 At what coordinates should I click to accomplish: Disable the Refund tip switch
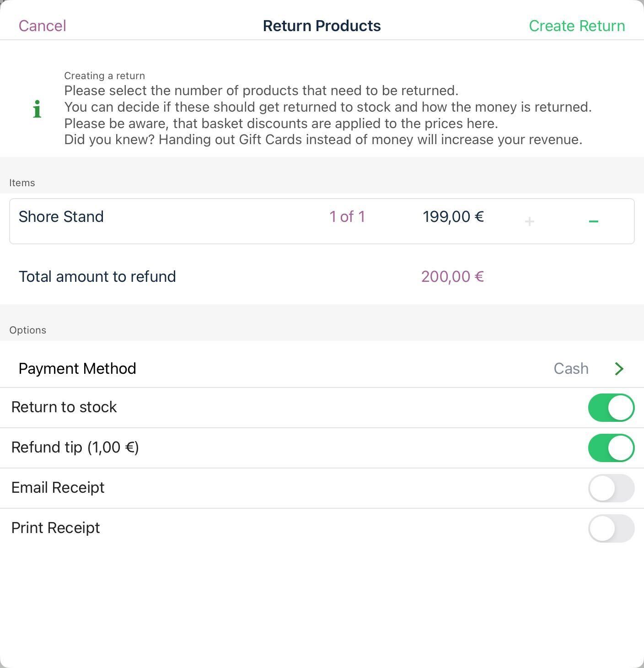611,448
